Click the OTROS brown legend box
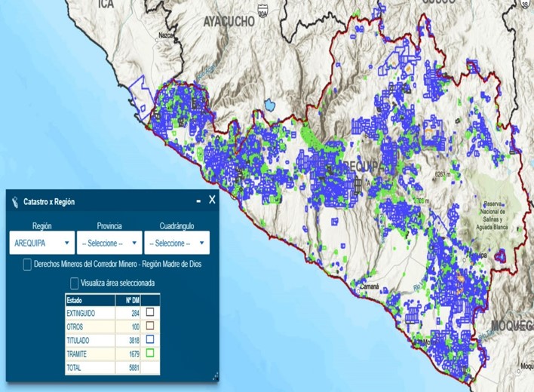 point(149,326)
